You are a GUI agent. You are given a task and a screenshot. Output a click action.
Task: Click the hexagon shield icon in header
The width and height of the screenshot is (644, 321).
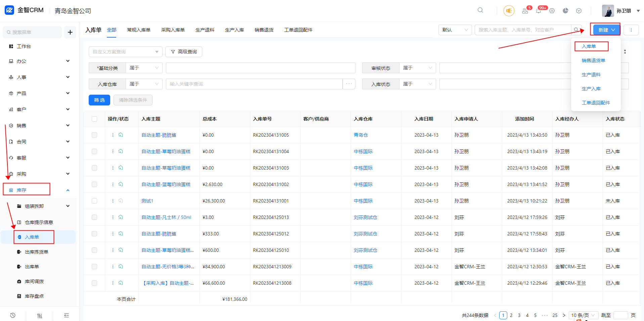[579, 11]
